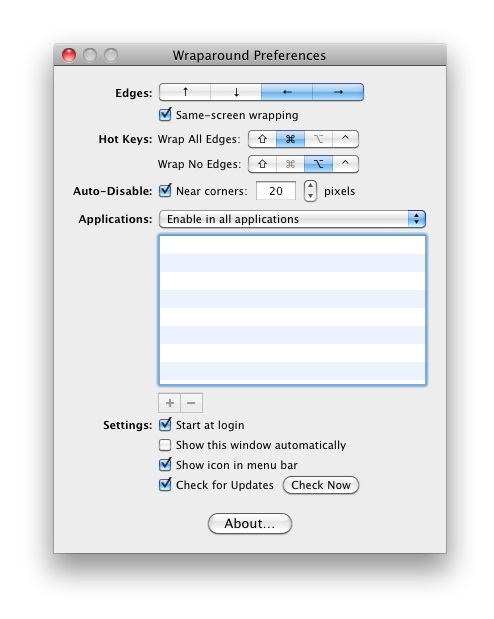
Task: Toggle Control key for Wrap No Edges
Action: (x=346, y=164)
